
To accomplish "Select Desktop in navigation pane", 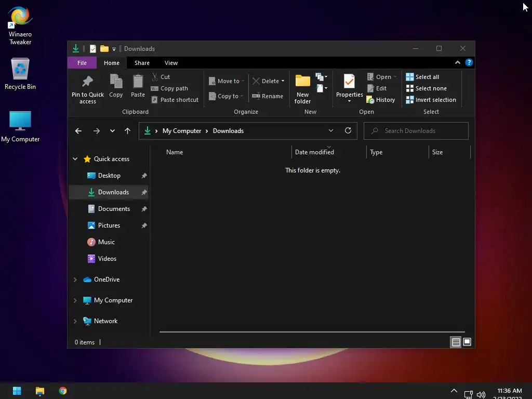I will click(109, 176).
